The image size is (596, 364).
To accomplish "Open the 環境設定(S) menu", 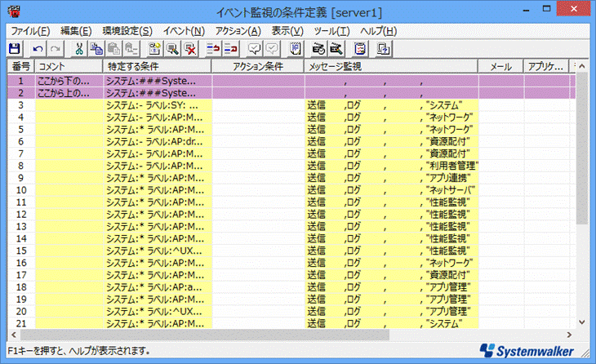I will [x=124, y=31].
